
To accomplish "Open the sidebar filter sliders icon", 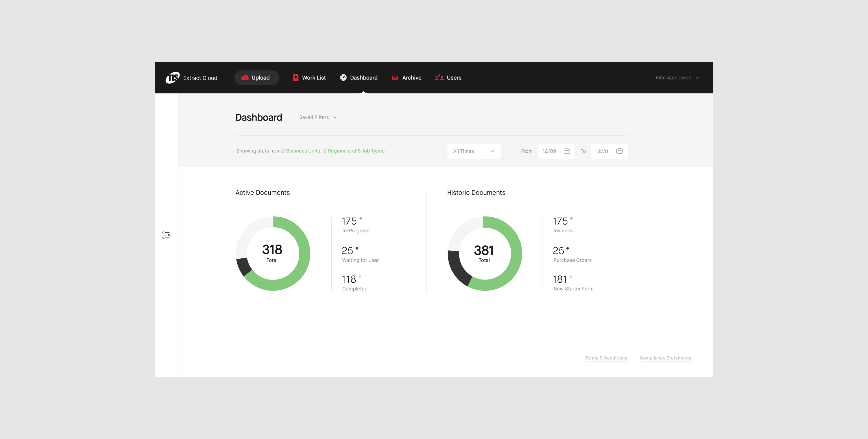I will pyautogui.click(x=166, y=235).
